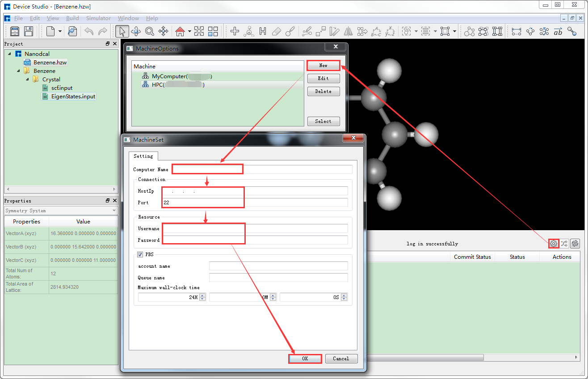Switch to the Setting tab
The height and width of the screenshot is (379, 588).
(143, 156)
